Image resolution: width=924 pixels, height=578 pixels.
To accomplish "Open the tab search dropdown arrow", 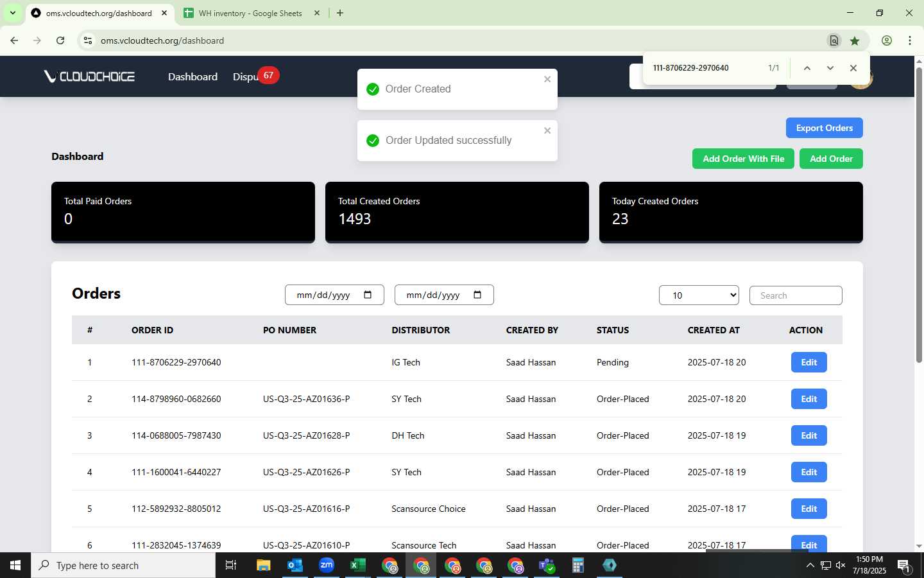I will click(12, 13).
